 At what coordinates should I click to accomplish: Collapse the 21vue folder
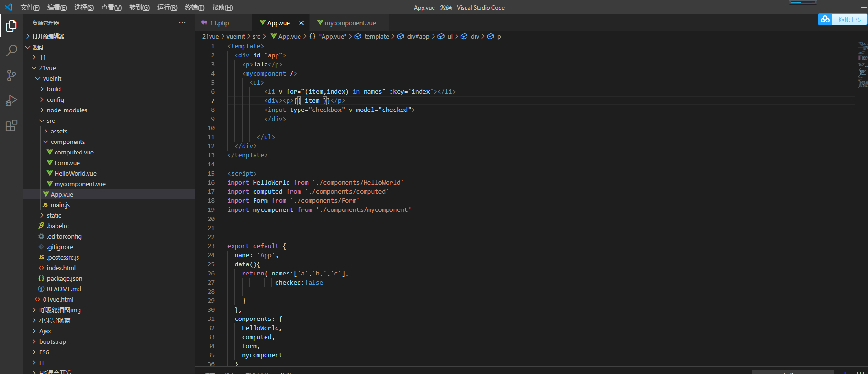109,68
